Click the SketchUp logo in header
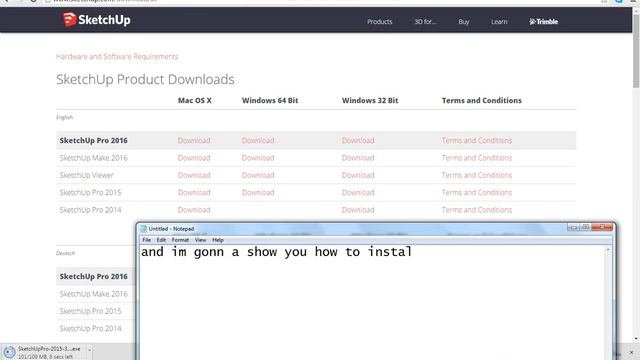 point(97,20)
